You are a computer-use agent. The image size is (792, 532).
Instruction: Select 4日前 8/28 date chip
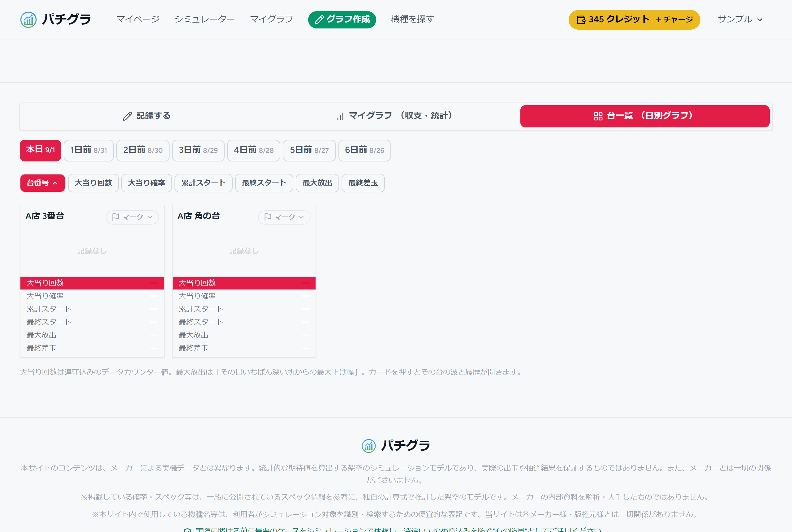pyautogui.click(x=253, y=150)
